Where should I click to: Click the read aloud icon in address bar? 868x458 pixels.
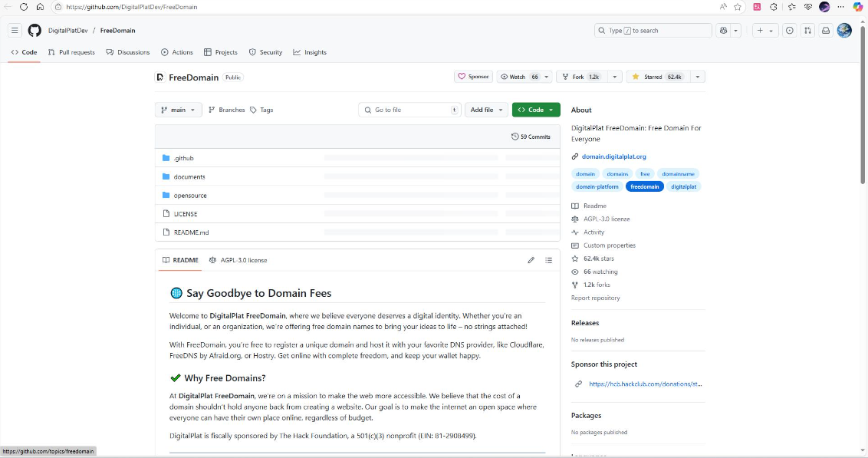tap(723, 7)
